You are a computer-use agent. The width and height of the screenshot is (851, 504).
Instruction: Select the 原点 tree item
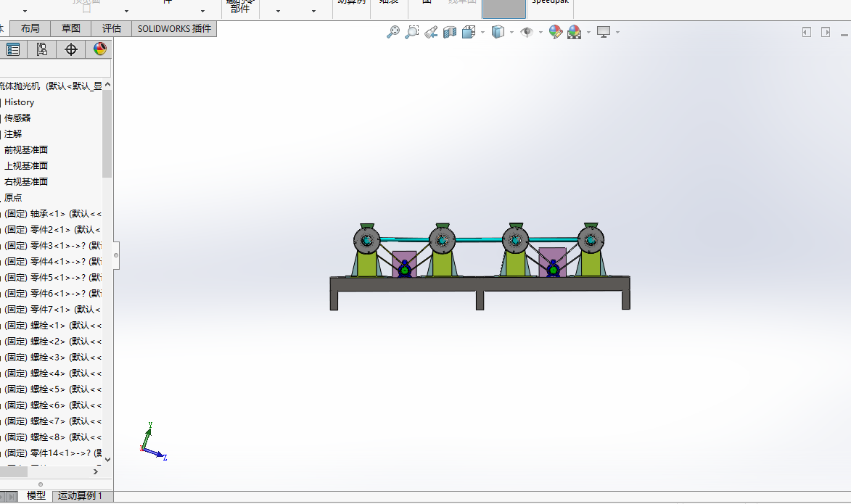tap(13, 197)
